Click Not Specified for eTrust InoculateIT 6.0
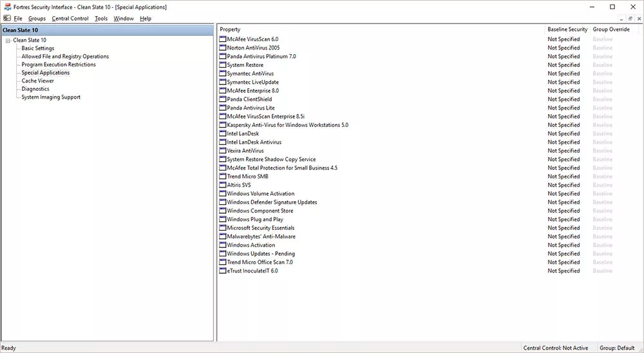Viewport: 644px width, 353px height. click(563, 271)
